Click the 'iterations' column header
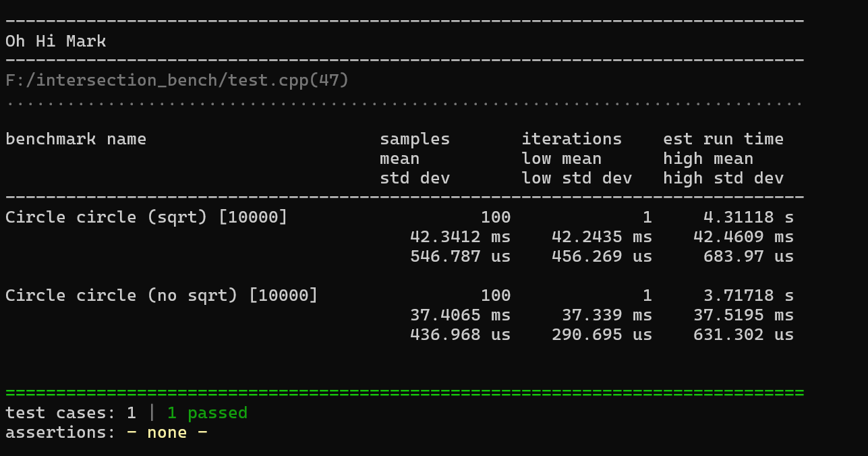 coord(571,139)
